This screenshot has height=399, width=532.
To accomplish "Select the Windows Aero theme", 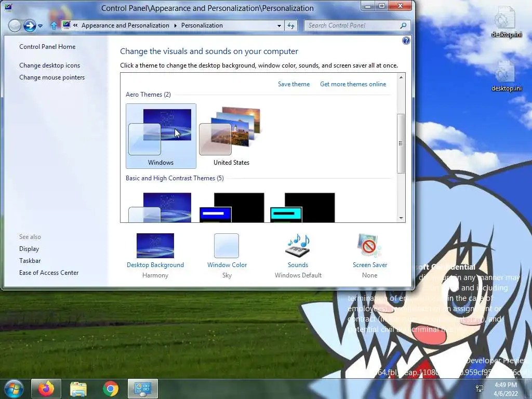I will (161, 136).
